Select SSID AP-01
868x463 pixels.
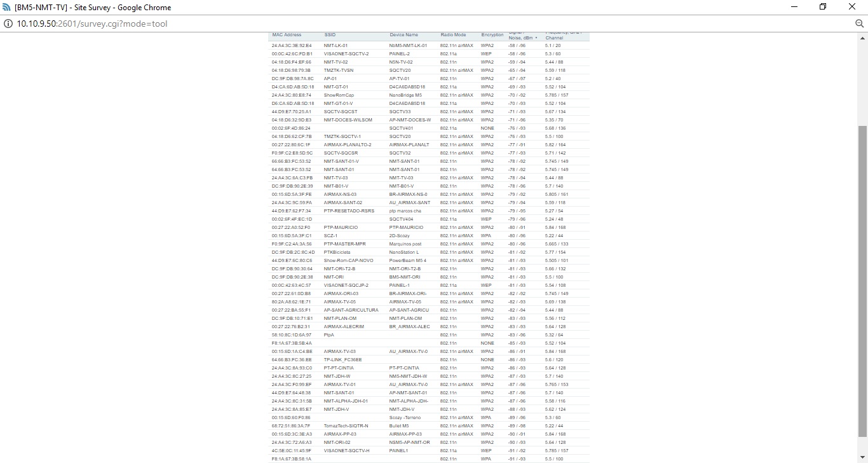[x=330, y=79]
